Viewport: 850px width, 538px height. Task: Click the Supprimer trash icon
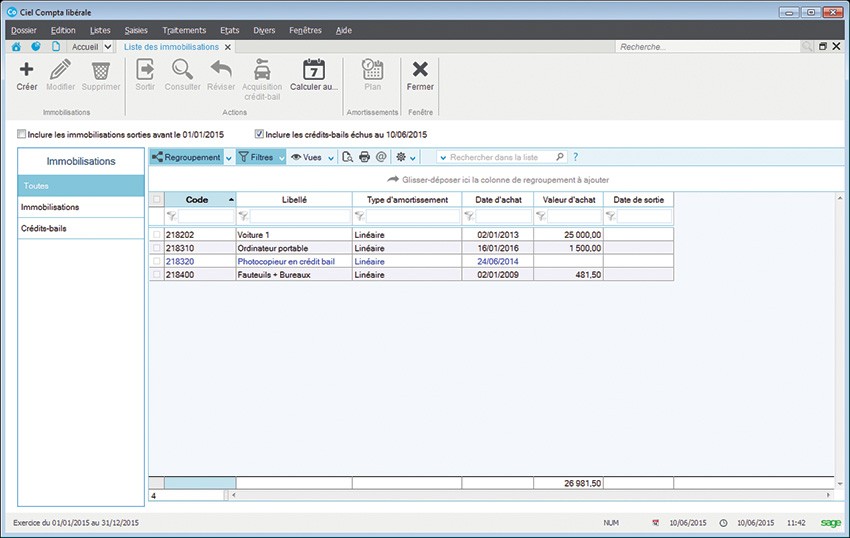pyautogui.click(x=101, y=70)
